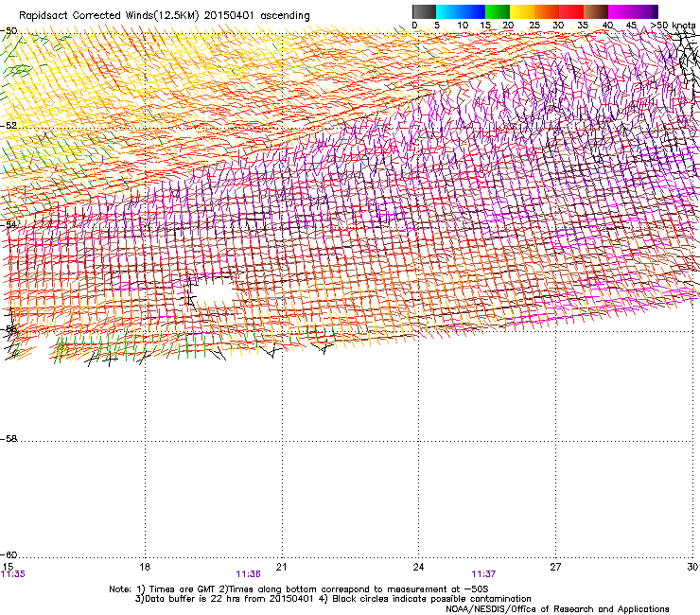Click the purple '11:37' time label
This screenshot has height=615, width=700.
[x=483, y=574]
